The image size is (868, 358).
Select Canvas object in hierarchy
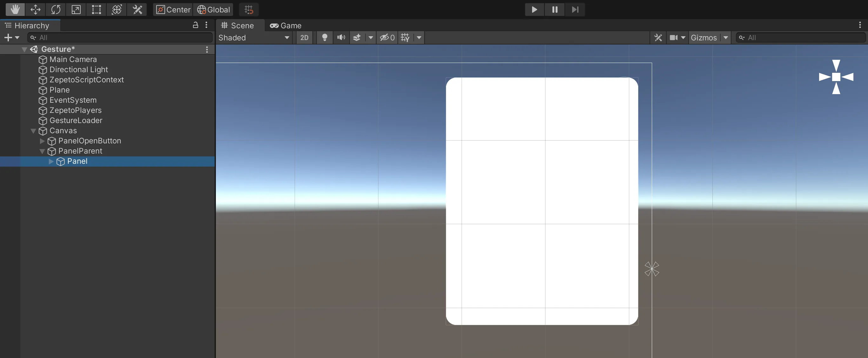click(63, 131)
